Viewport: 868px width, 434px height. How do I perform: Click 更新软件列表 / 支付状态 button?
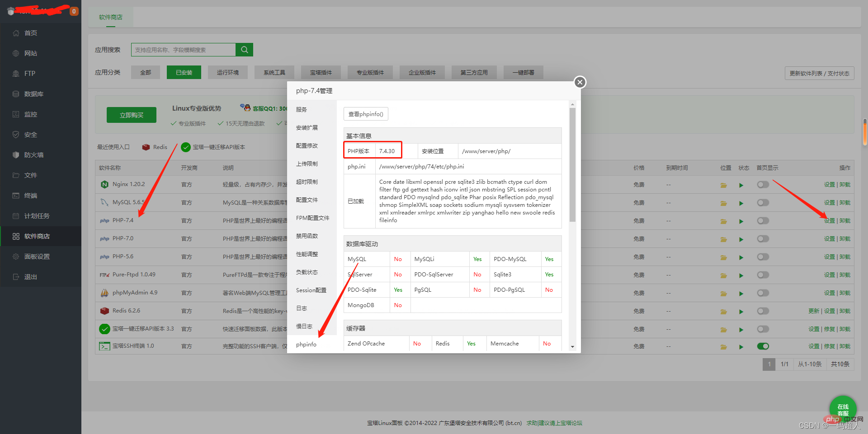coord(820,73)
